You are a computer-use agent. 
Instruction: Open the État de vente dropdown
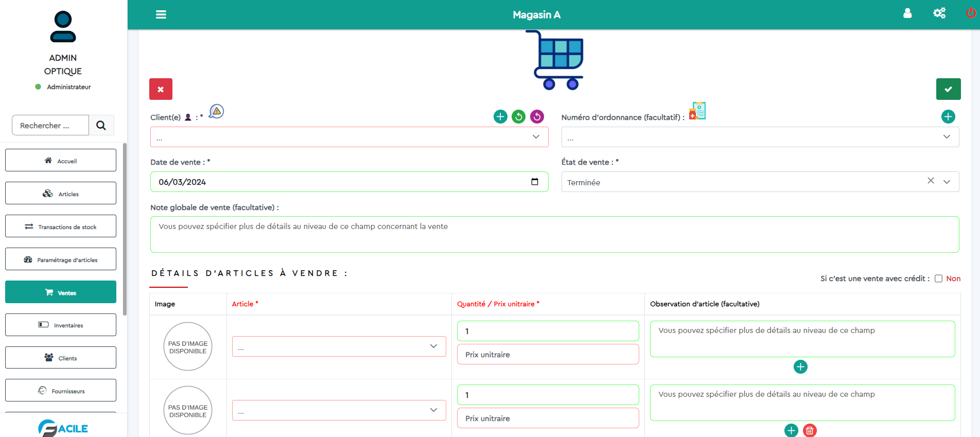[x=947, y=182]
